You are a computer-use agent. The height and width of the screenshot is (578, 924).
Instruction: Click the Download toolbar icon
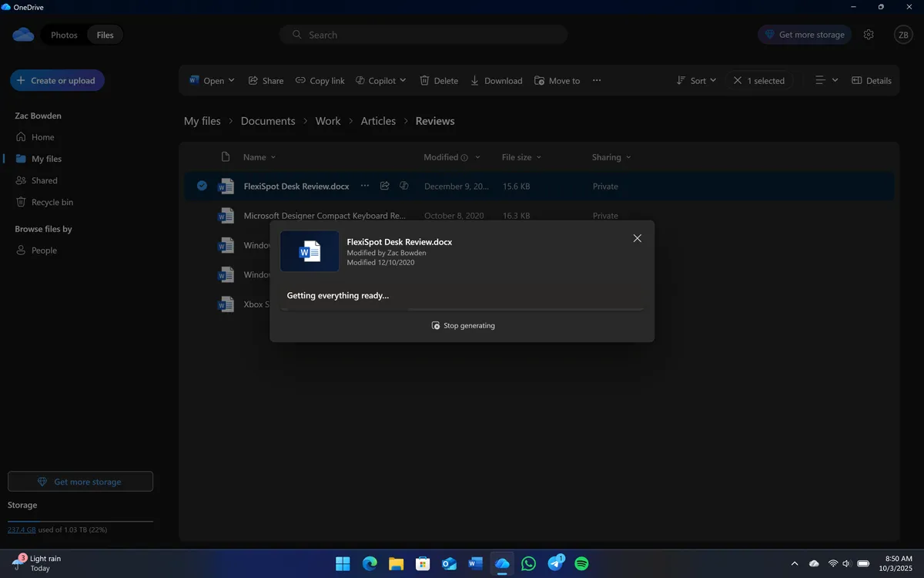click(475, 81)
